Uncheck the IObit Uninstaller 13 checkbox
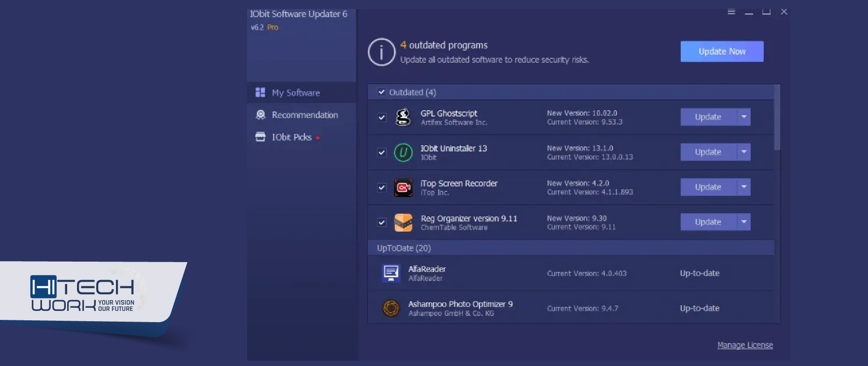Image resolution: width=868 pixels, height=366 pixels. tap(381, 152)
